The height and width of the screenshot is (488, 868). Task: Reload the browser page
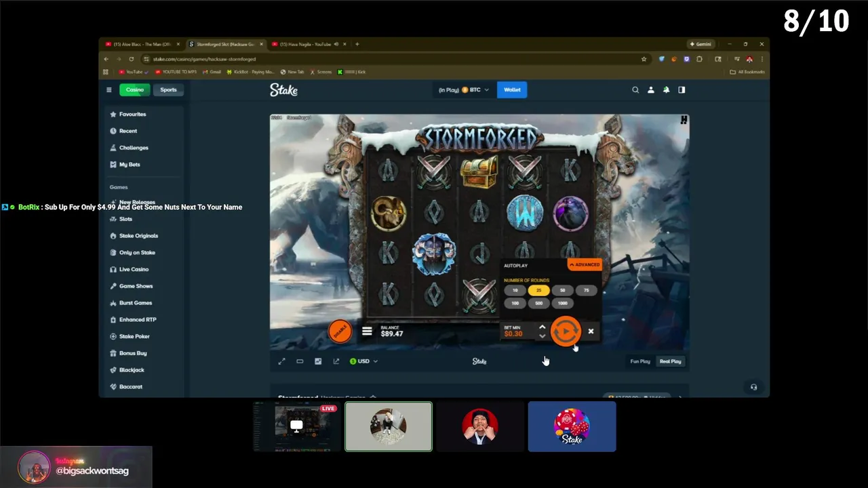[131, 59]
